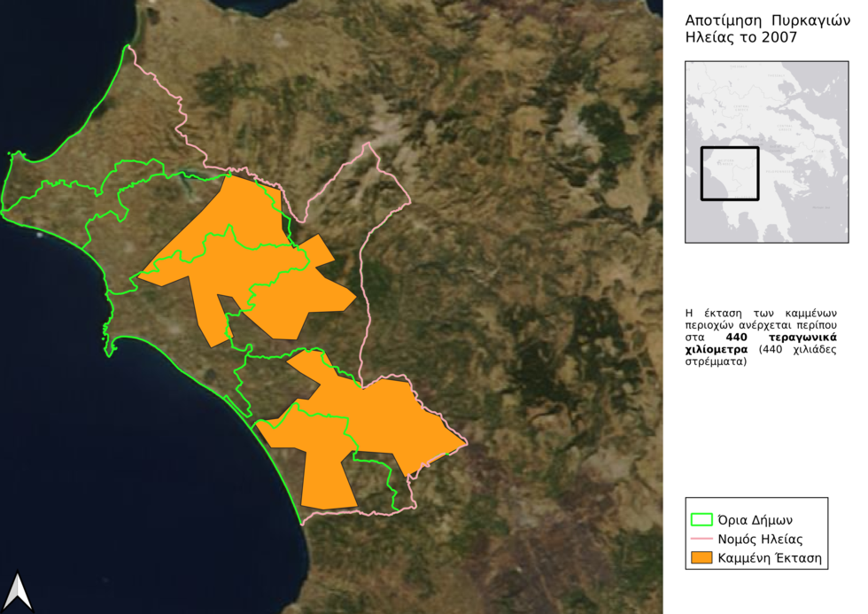Click the black extent rectangle in inset map
This screenshot has width=868, height=614.
[730, 174]
